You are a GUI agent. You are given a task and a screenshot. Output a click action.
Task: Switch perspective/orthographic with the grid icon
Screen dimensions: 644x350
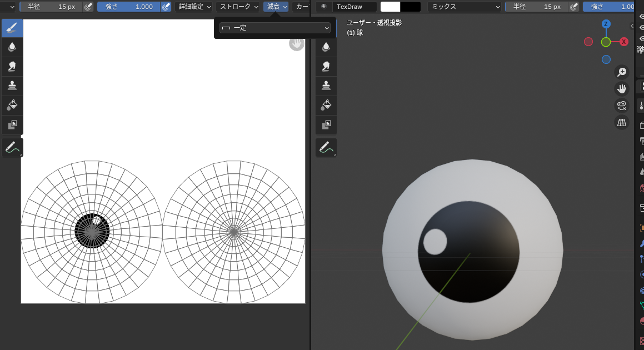click(x=622, y=123)
